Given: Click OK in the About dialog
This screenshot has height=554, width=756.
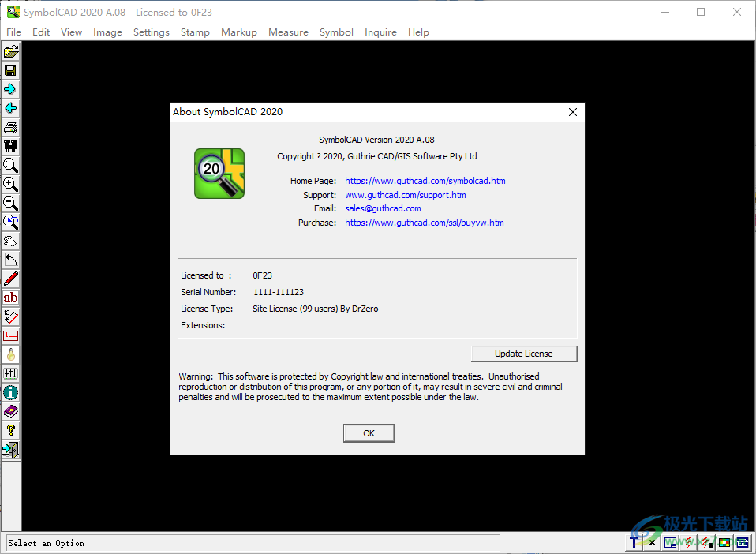Looking at the screenshot, I should click(x=369, y=433).
